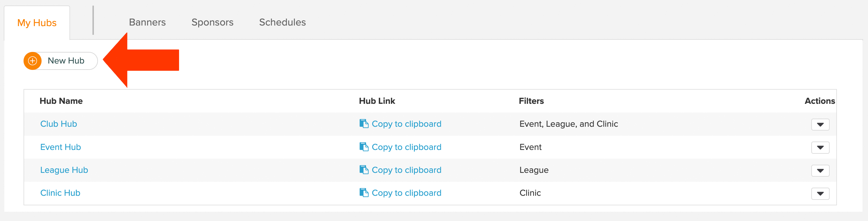This screenshot has height=221, width=868.
Task: Click clipboard icon in Clinic Hub row
Action: [x=364, y=193]
